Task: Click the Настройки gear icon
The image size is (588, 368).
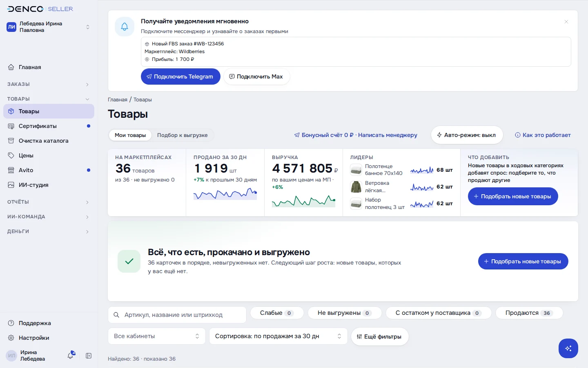Action: click(11, 338)
